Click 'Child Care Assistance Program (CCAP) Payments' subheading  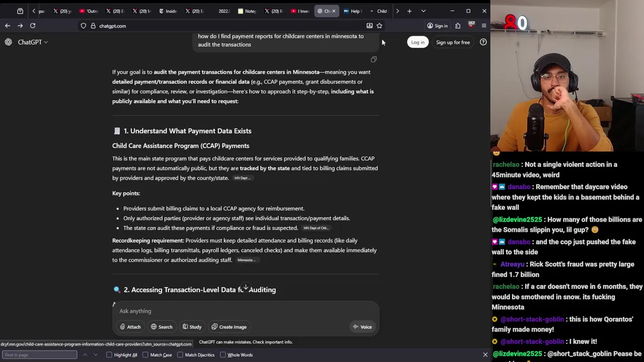tap(181, 146)
